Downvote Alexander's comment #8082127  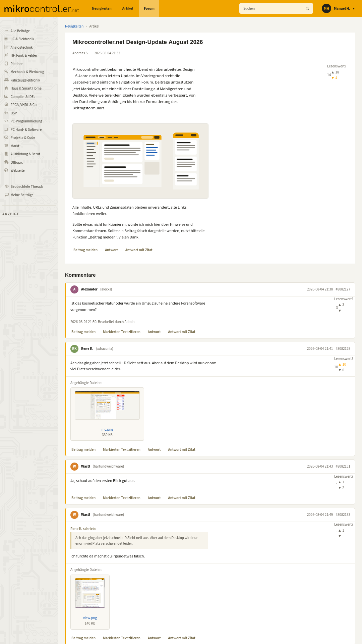340,311
